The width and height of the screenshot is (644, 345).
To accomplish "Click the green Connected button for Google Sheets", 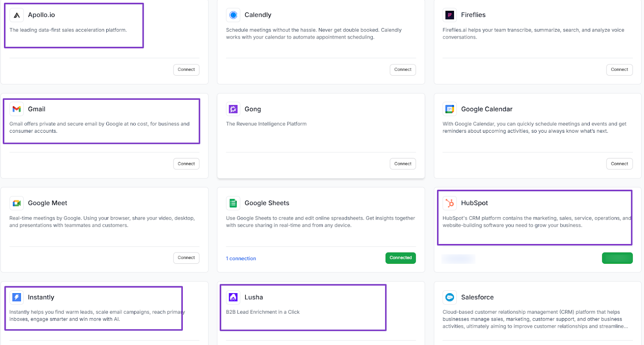I will 400,258.
